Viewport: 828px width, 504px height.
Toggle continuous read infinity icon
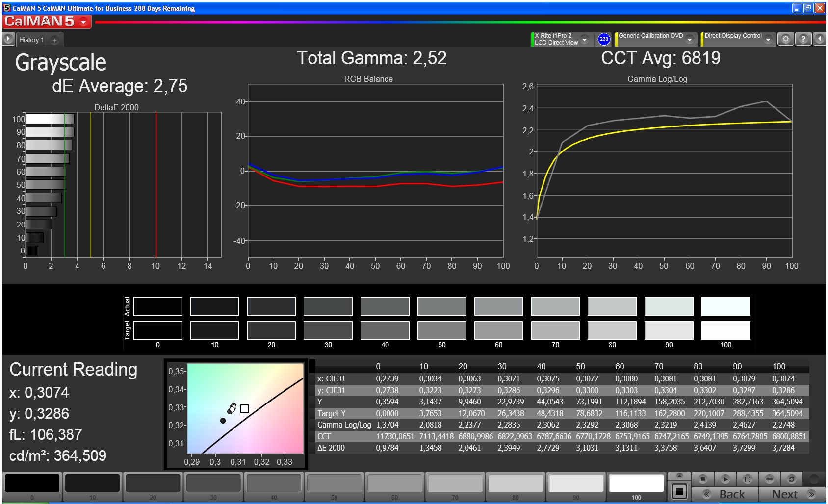pyautogui.click(x=770, y=479)
